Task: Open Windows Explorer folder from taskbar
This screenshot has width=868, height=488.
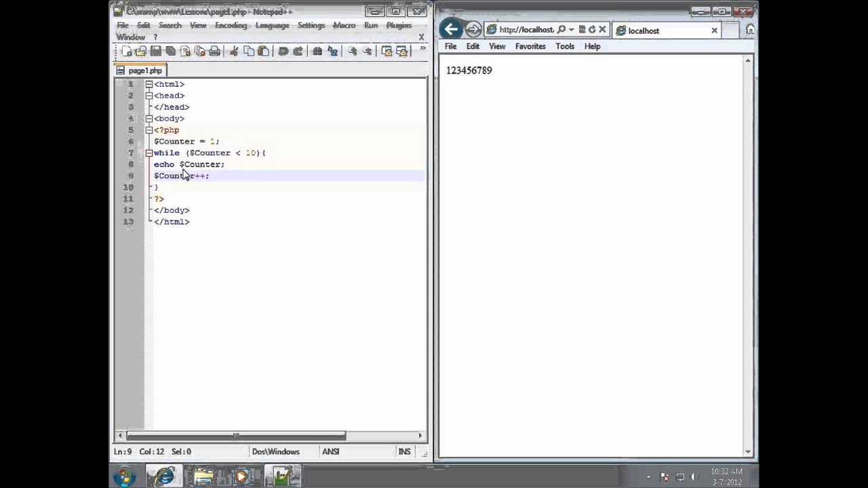Action: (203, 476)
